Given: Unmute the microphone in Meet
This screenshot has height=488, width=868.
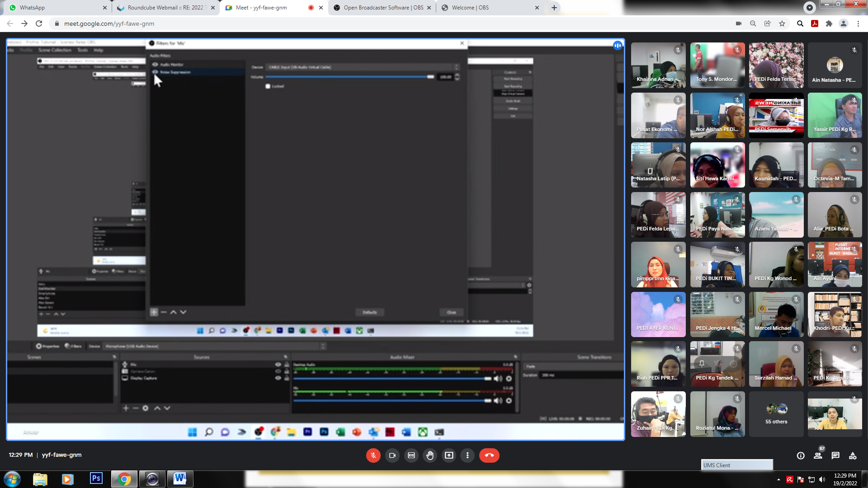Looking at the screenshot, I should (373, 455).
